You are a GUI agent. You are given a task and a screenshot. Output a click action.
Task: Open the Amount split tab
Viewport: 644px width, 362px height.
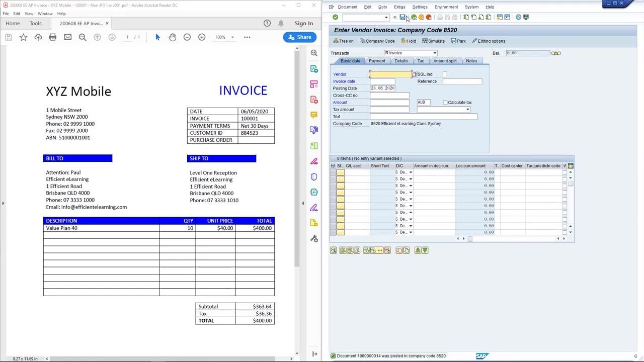445,61
